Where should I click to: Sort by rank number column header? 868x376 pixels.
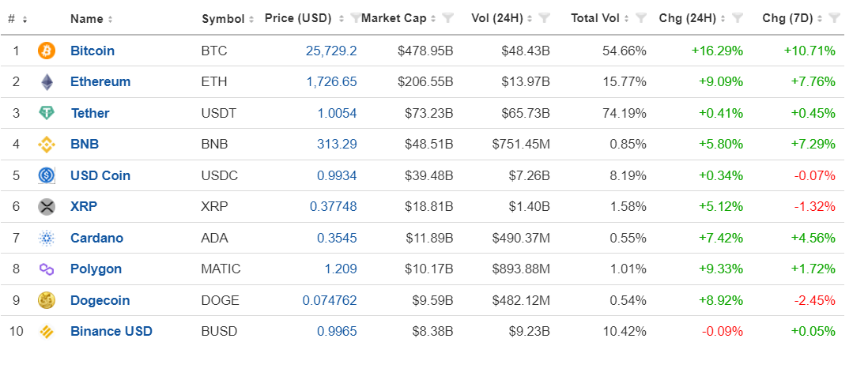17,18
